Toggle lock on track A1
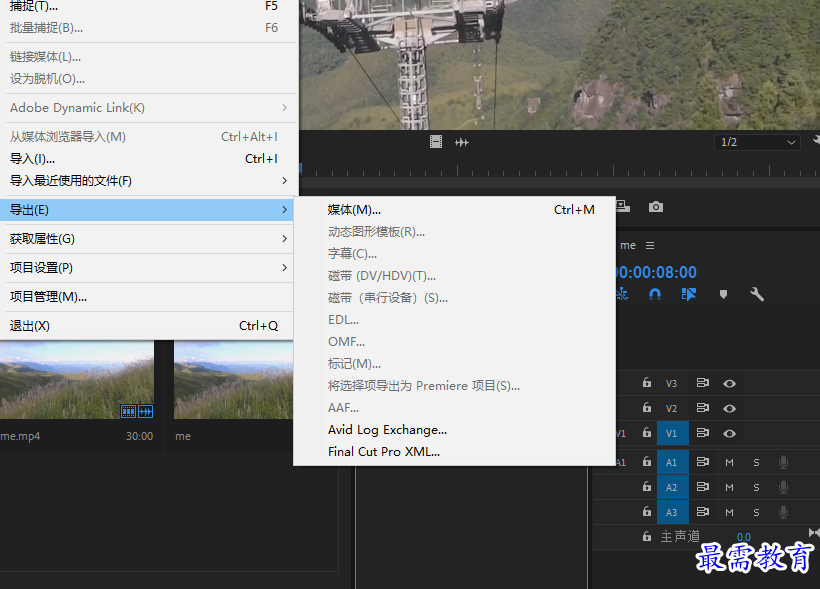The width and height of the screenshot is (820, 589). click(647, 461)
